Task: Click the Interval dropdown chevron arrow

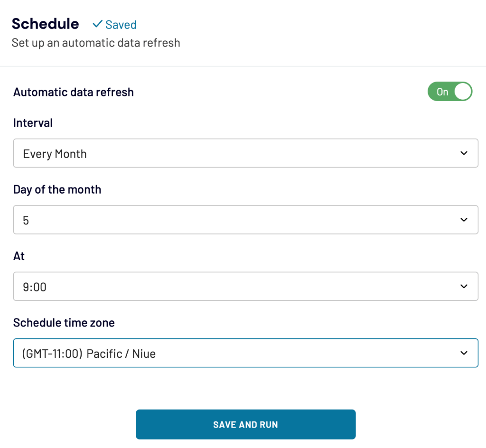Action: point(464,153)
